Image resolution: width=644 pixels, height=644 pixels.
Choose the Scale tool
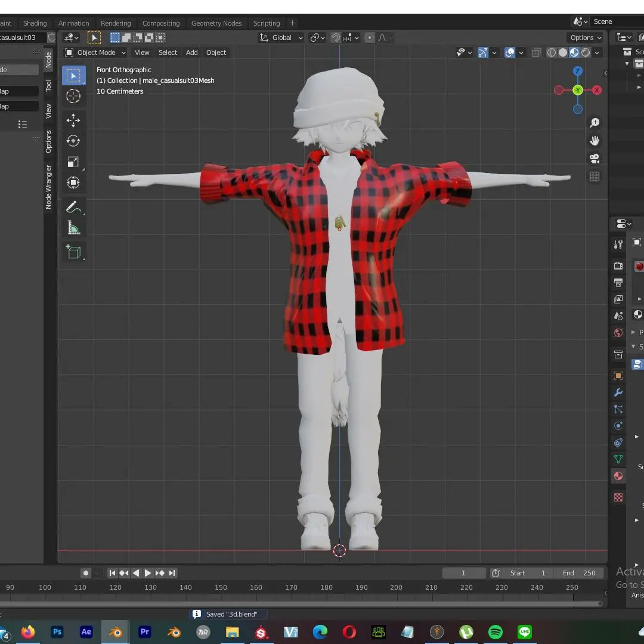pos(73,162)
